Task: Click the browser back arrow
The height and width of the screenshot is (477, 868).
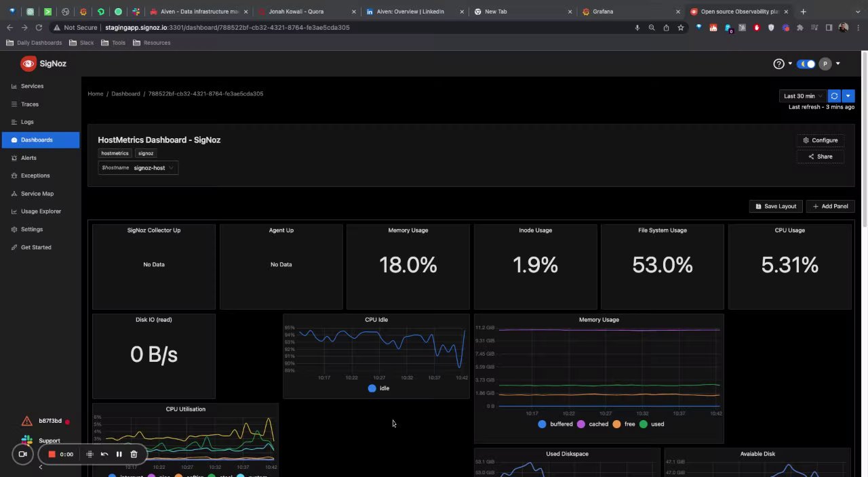Action: (9, 28)
